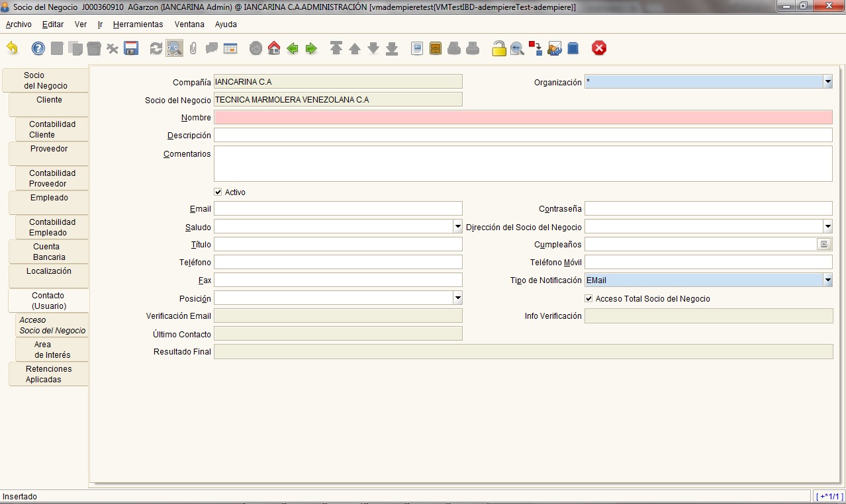The height and width of the screenshot is (504, 846).
Task: Click the pink Nombre input field
Action: tap(523, 118)
